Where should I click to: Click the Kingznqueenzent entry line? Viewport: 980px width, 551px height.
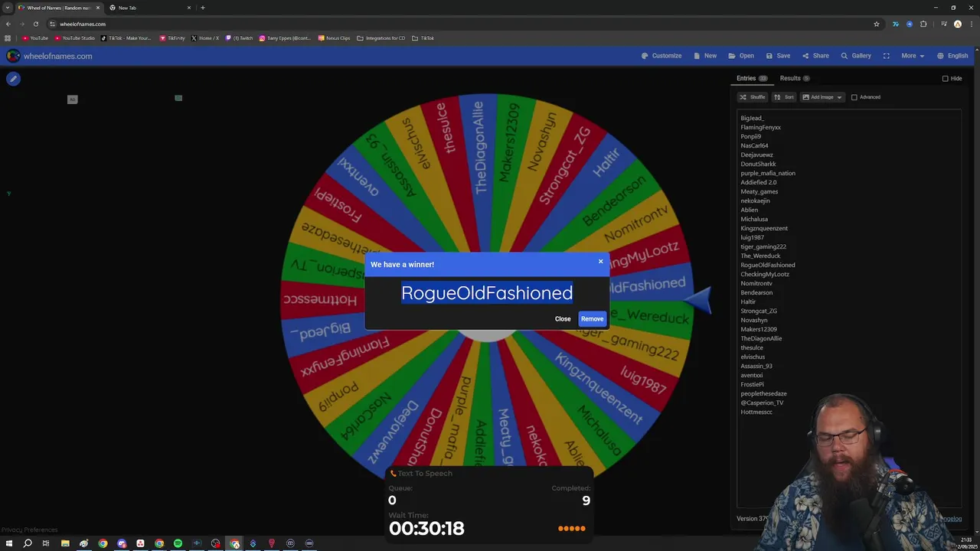[x=764, y=228]
